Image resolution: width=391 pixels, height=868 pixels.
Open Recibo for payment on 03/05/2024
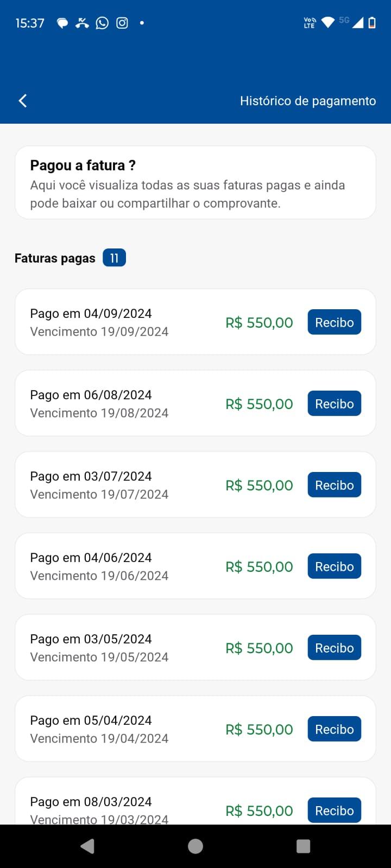pos(335,648)
